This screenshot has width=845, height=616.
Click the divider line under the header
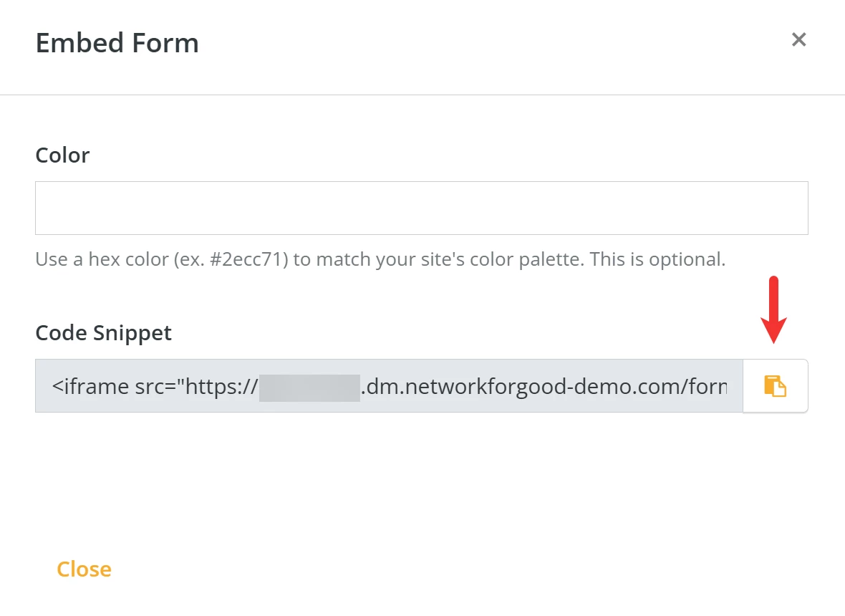pyautogui.click(x=422, y=95)
